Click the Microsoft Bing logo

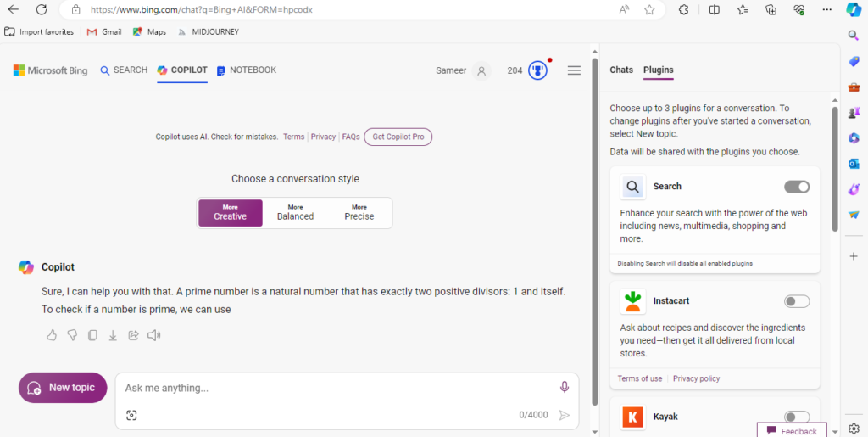coord(50,70)
